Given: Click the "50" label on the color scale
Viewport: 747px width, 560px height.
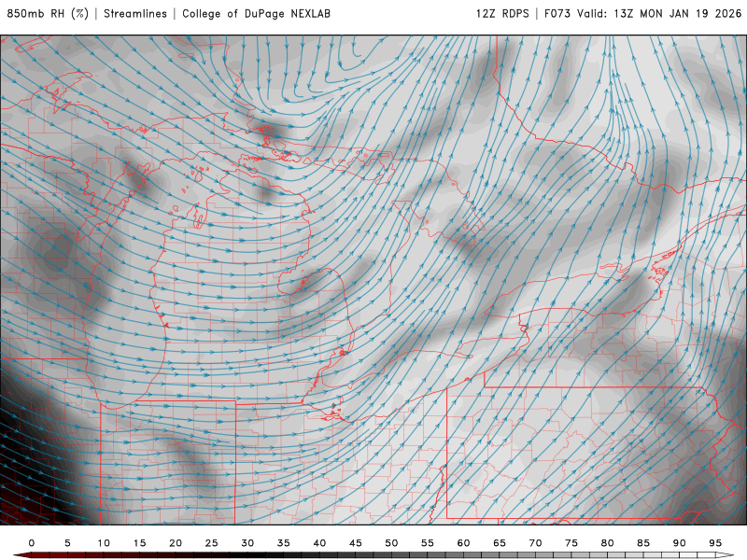Looking at the screenshot, I should pyautogui.click(x=391, y=543).
